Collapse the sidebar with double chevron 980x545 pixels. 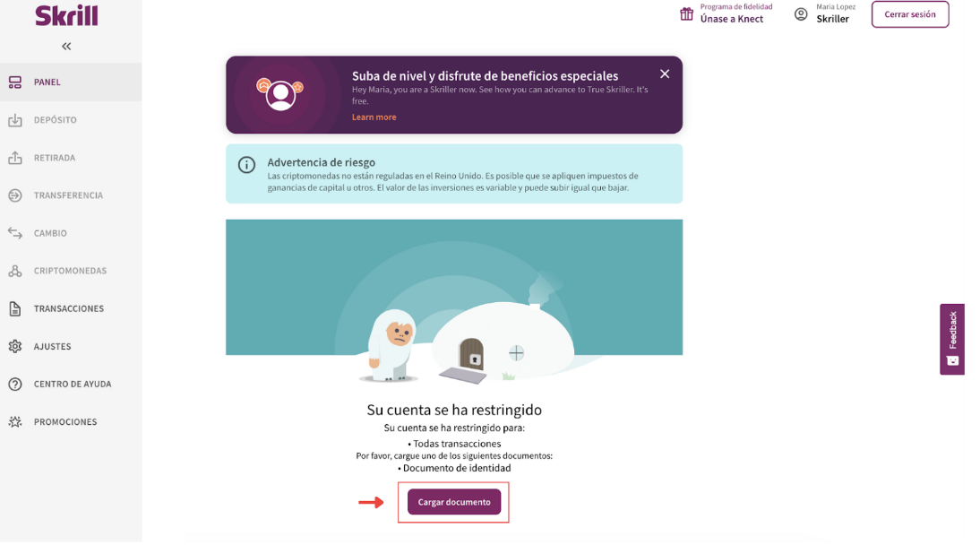tap(66, 47)
